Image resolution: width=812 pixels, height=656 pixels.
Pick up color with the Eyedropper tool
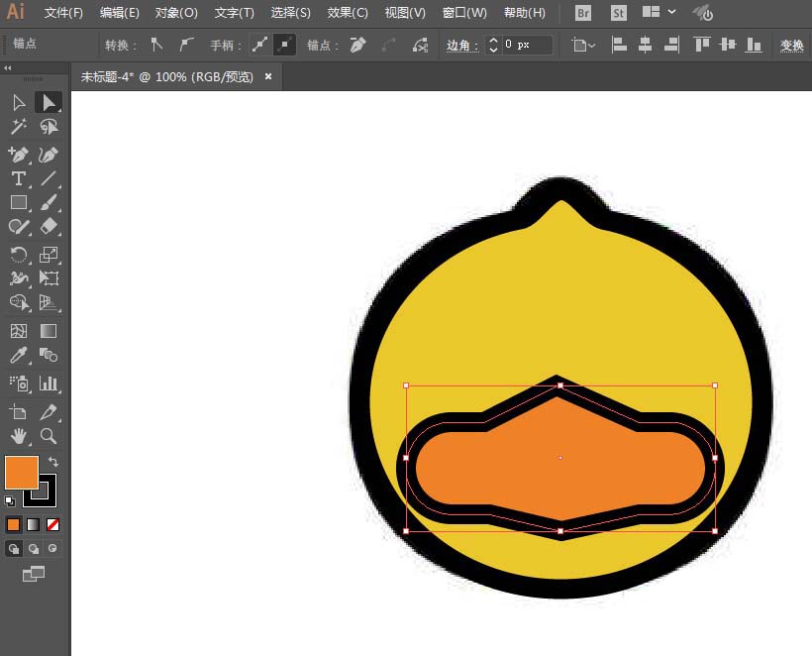pyautogui.click(x=20, y=357)
